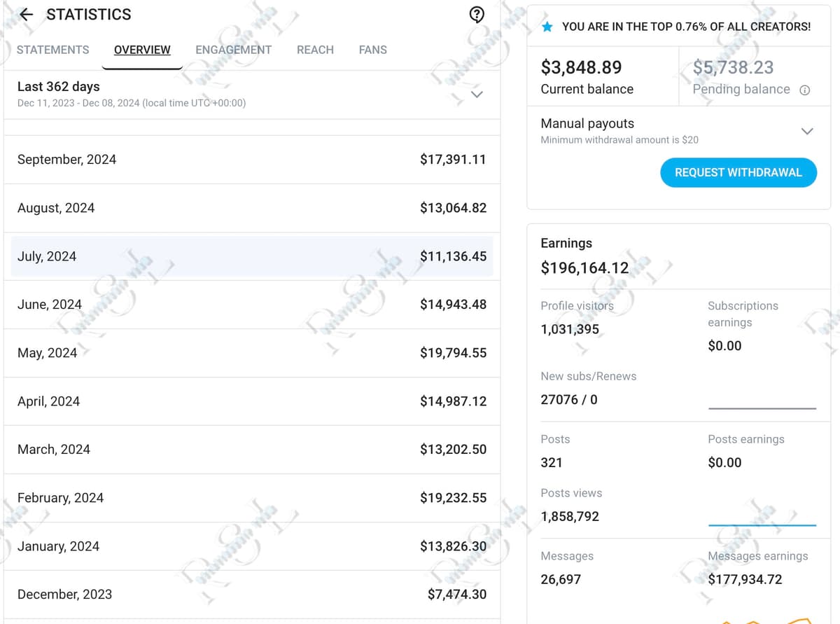
Task: Click the Posts views statistic
Action: coord(570,516)
